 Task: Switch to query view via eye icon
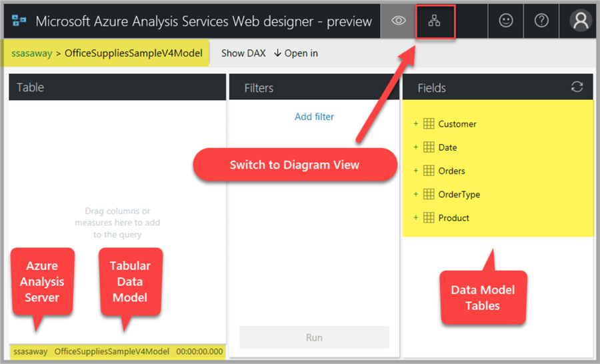[x=399, y=21]
